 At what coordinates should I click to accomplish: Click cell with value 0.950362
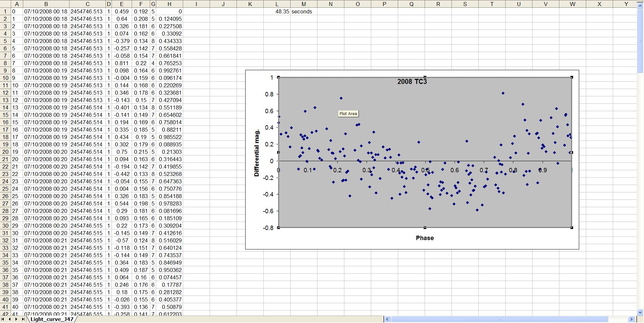click(x=169, y=270)
